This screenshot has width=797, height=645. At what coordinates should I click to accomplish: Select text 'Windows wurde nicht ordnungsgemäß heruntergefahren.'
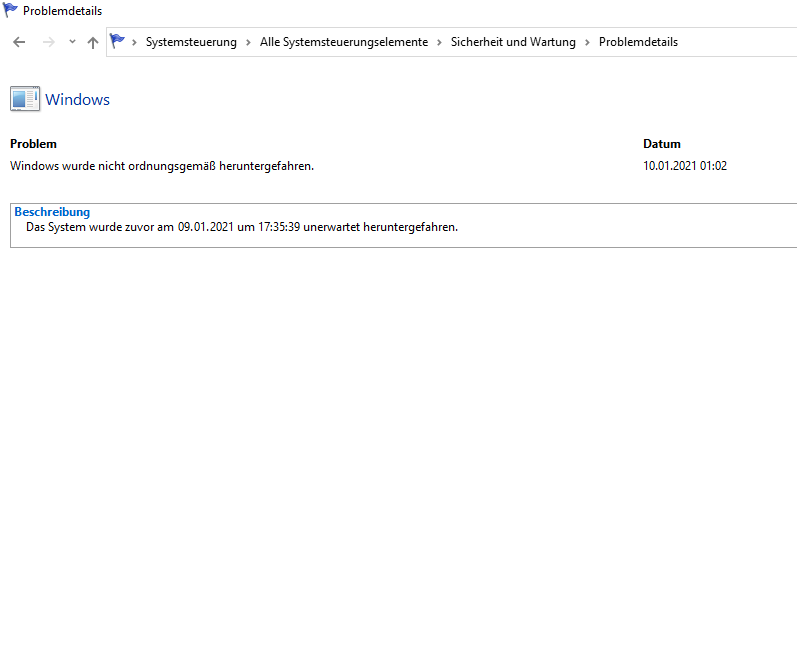(162, 166)
